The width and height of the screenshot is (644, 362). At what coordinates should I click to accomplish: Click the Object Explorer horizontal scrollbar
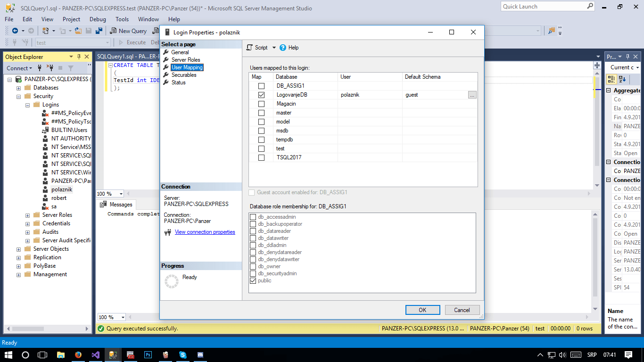(47, 329)
